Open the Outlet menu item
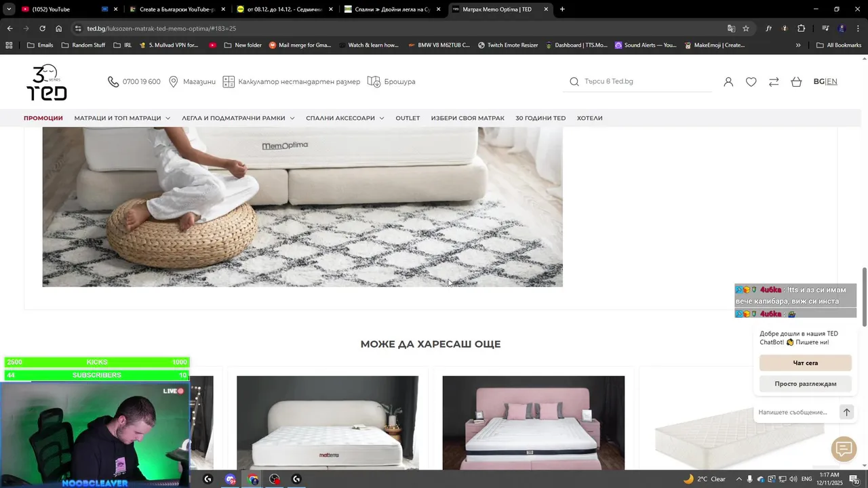This screenshot has height=488, width=868. tap(408, 118)
